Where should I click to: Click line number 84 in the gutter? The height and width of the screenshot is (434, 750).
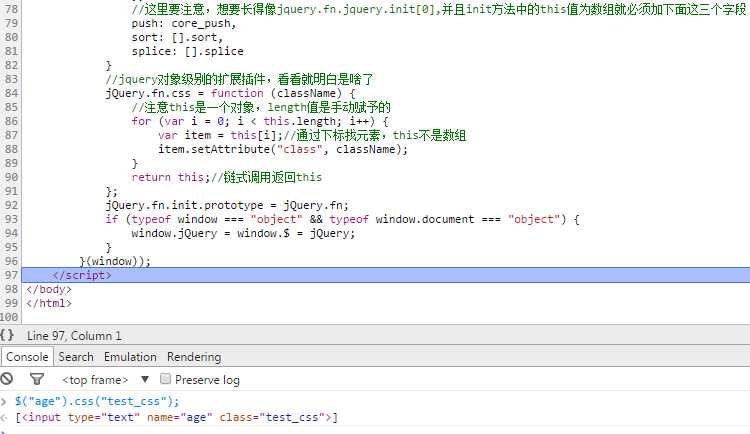pos(11,93)
